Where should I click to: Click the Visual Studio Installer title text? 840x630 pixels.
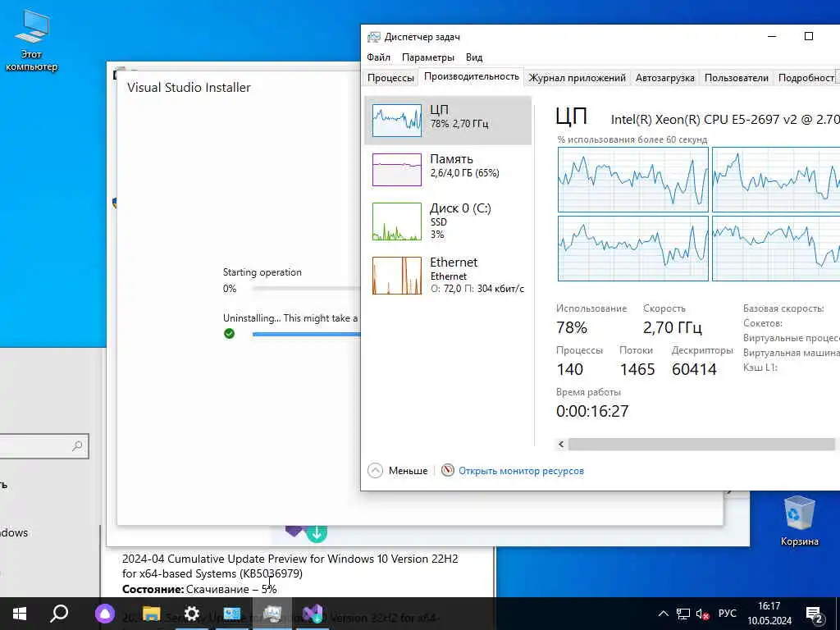click(x=189, y=88)
